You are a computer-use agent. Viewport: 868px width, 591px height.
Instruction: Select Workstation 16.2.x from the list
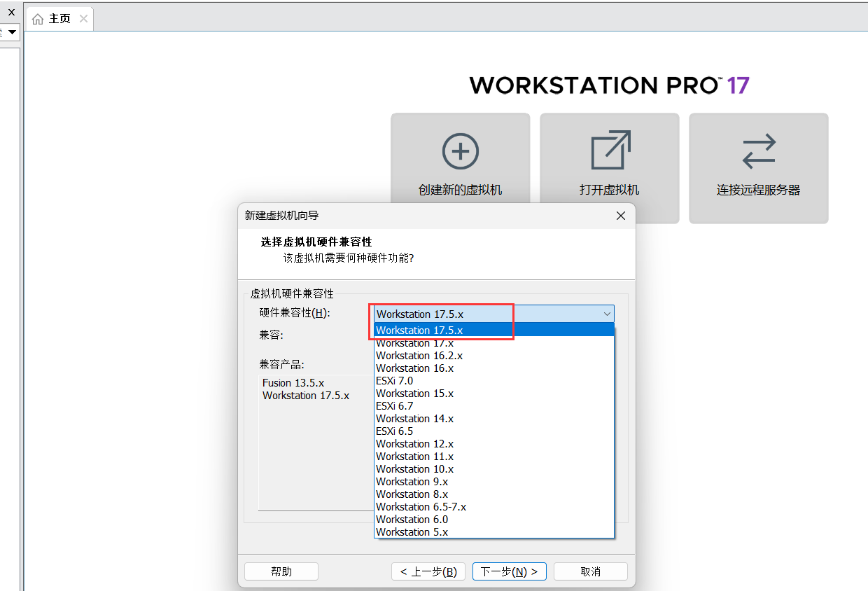click(494, 356)
